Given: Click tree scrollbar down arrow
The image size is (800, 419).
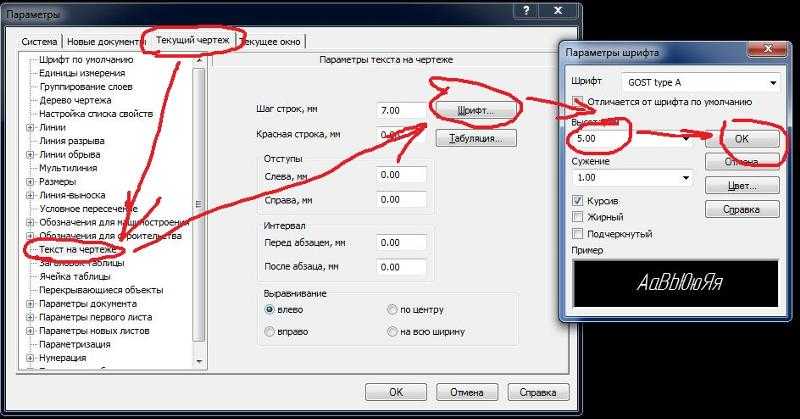Looking at the screenshot, I should (x=199, y=361).
